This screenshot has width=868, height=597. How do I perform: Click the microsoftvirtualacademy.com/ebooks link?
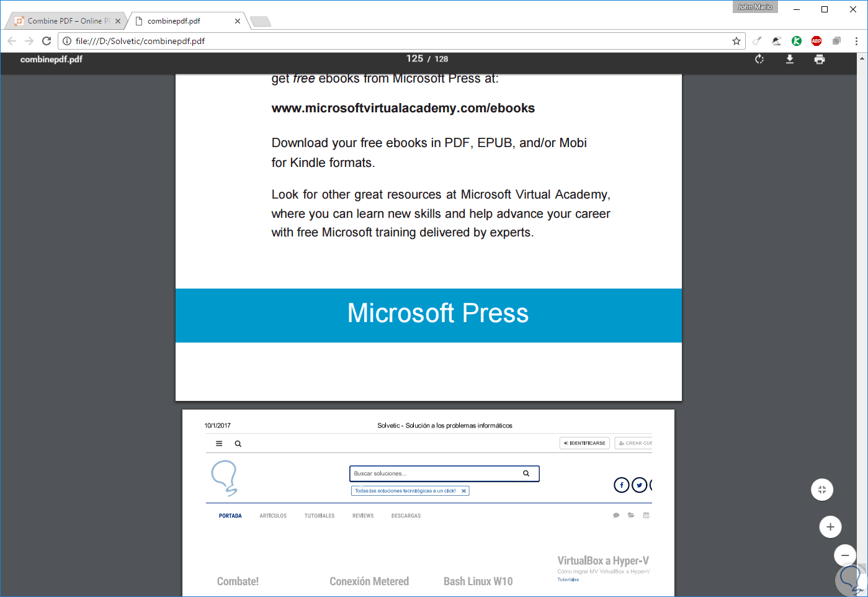coord(403,108)
